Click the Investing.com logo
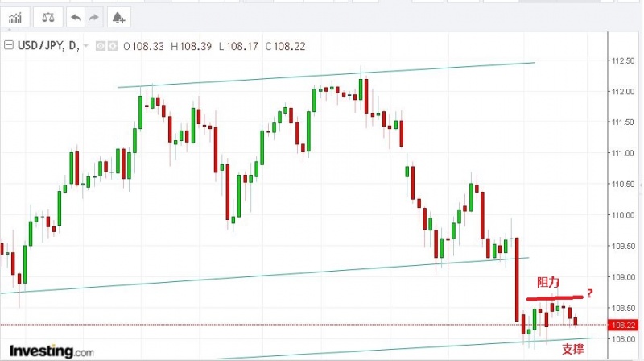This screenshot has height=361, width=644. 52,352
